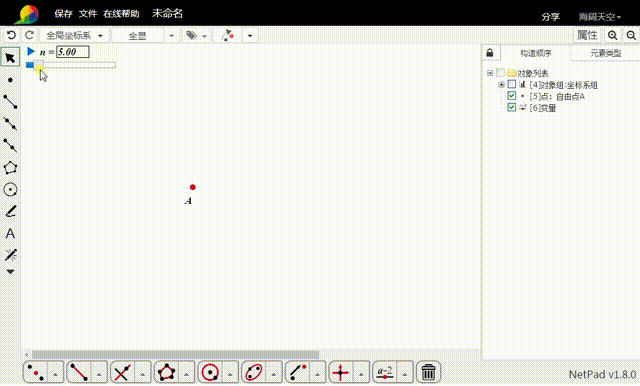
Task: Uncheck the [6]变量 checkbox
Action: (511, 107)
